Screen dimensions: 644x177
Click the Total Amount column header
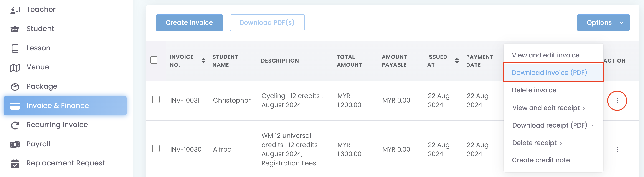(349, 61)
